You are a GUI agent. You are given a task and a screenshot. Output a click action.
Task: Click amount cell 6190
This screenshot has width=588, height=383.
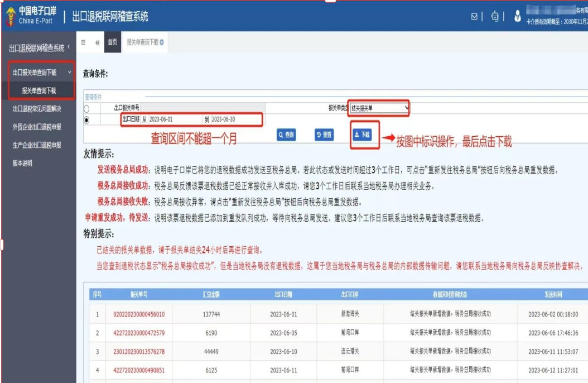(x=211, y=333)
